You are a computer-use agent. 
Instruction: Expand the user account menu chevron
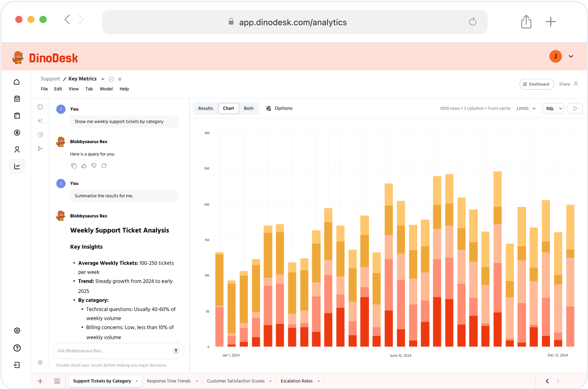[571, 56]
